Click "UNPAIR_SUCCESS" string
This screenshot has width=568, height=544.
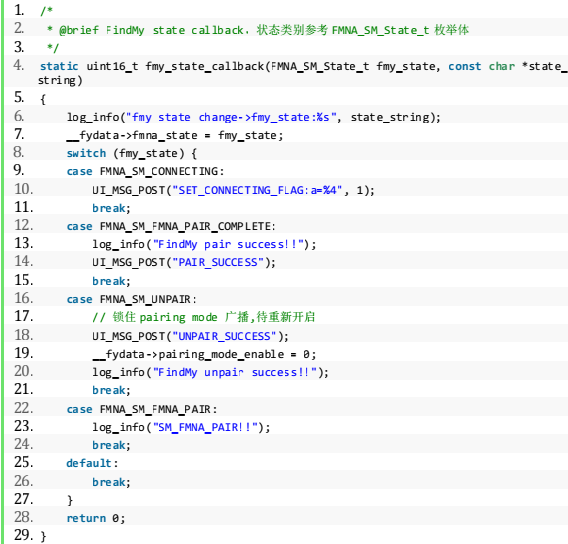225,336
